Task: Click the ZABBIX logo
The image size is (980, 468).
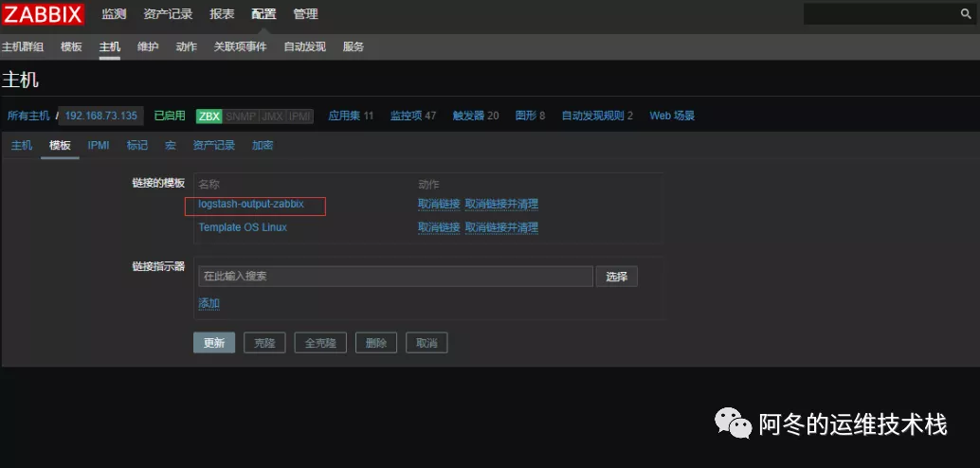Action: coord(44,14)
